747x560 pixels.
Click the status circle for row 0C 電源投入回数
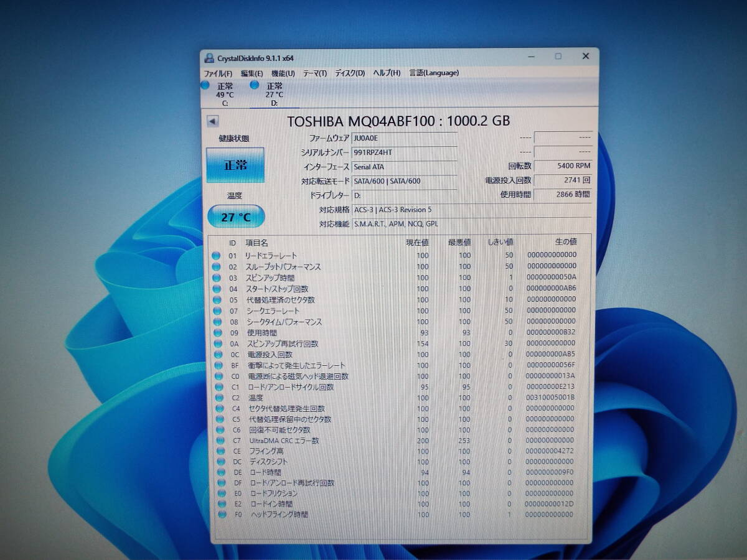click(x=217, y=355)
